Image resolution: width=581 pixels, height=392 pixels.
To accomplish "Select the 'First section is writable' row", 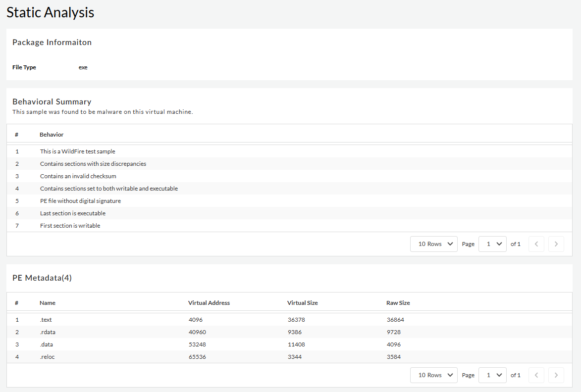I will [x=70, y=226].
